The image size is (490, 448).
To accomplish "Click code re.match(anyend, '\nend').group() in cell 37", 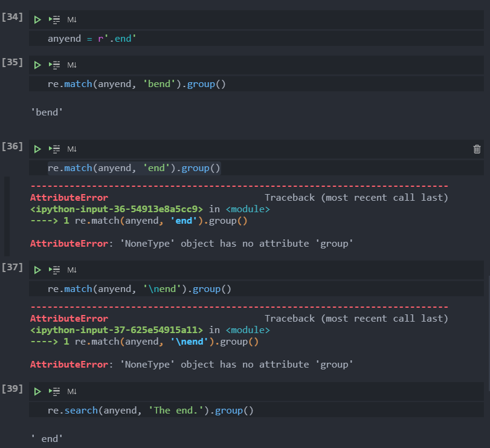I will coord(140,289).
